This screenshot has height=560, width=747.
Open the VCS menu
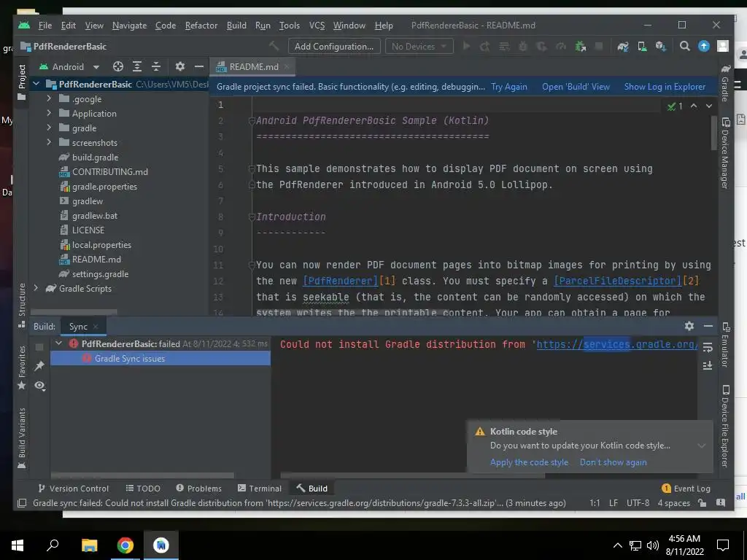click(x=317, y=26)
